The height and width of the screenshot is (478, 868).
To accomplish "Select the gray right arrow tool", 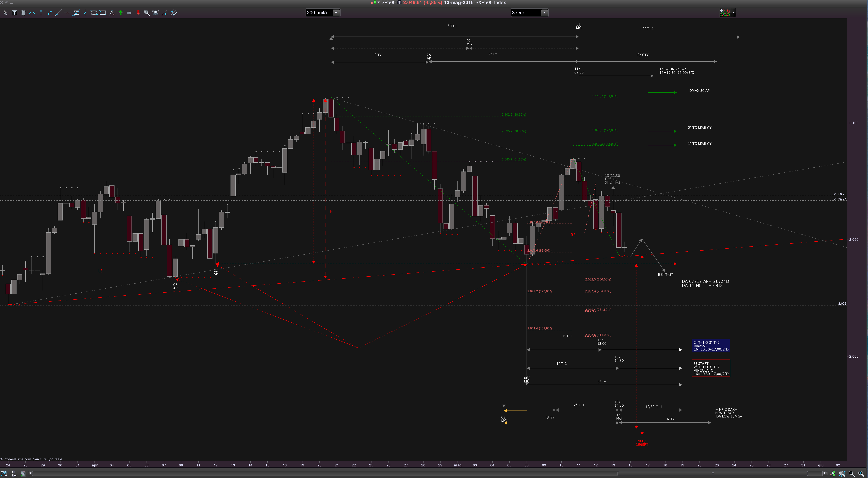I will pyautogui.click(x=129, y=13).
